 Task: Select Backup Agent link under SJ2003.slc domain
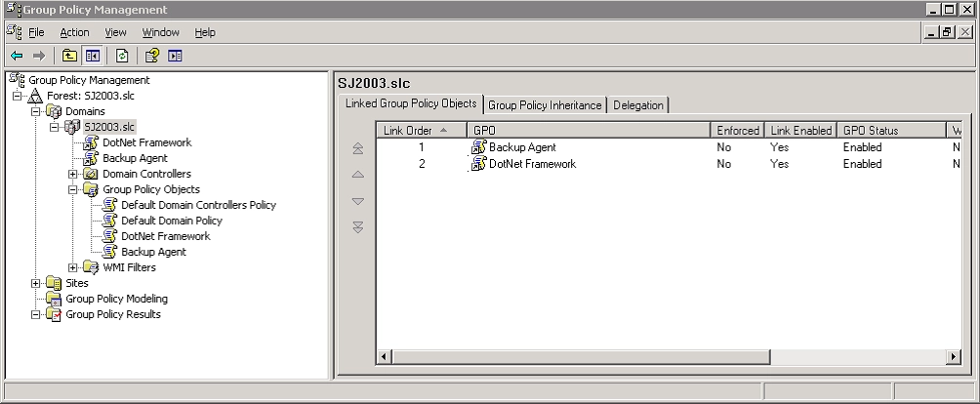(135, 158)
